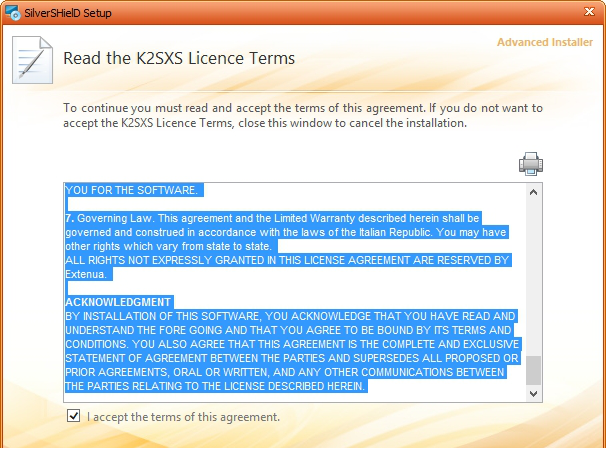Click the 'Read the K2SXS Licence Terms' heading
Image resolution: width=606 pixels, height=465 pixels.
pyautogui.click(x=179, y=58)
